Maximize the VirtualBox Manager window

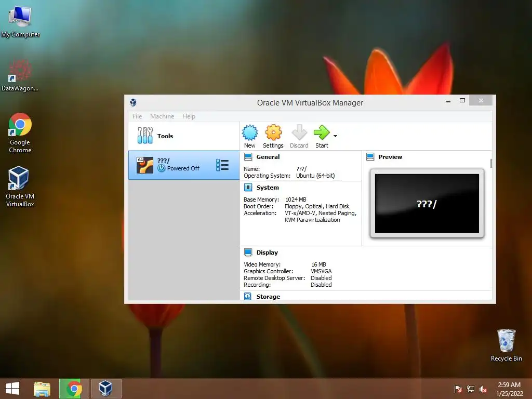462,100
